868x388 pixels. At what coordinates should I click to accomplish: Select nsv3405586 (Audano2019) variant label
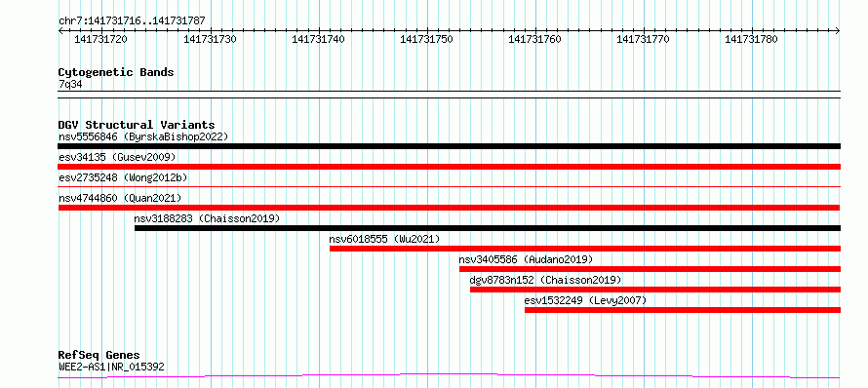click(526, 259)
